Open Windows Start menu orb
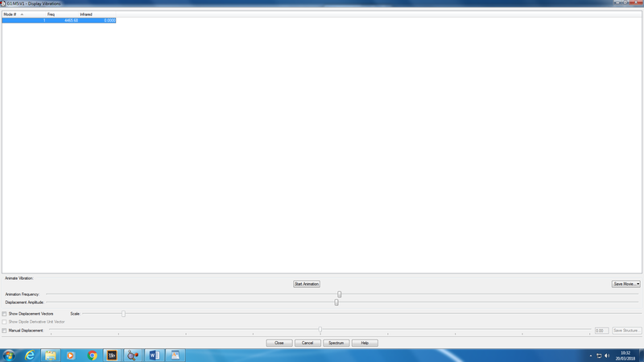 [9, 356]
